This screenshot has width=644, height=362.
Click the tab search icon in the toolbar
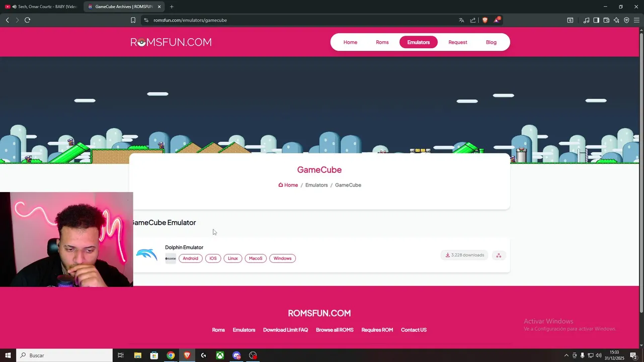[x=570, y=20]
